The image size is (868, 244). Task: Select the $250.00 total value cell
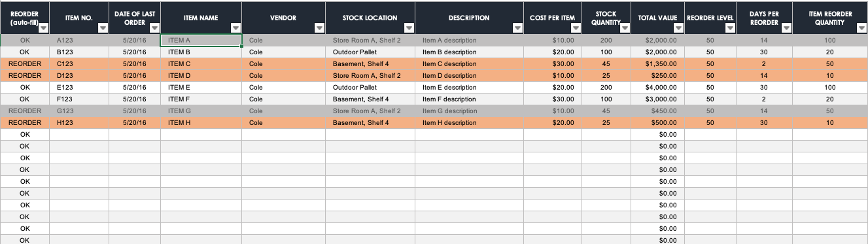click(657, 75)
